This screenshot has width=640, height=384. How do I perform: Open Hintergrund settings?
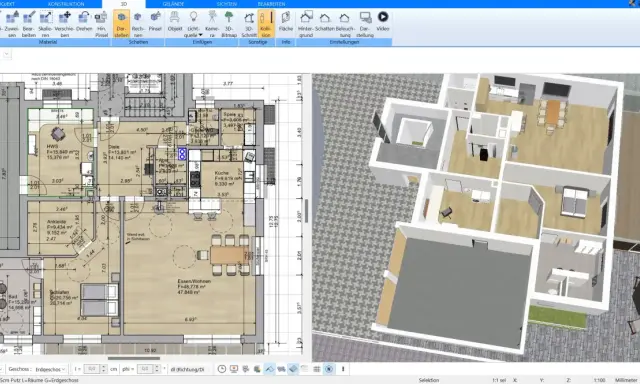(306, 24)
